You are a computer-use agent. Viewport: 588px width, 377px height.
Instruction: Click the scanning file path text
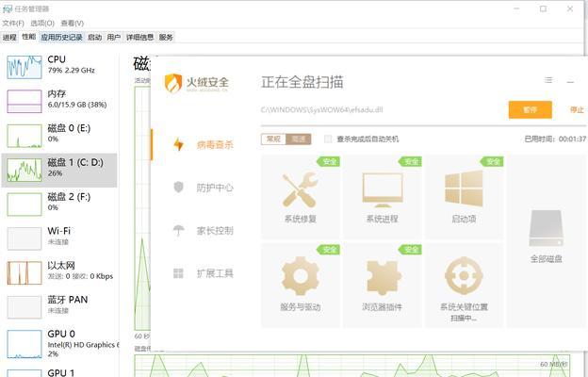click(x=321, y=110)
